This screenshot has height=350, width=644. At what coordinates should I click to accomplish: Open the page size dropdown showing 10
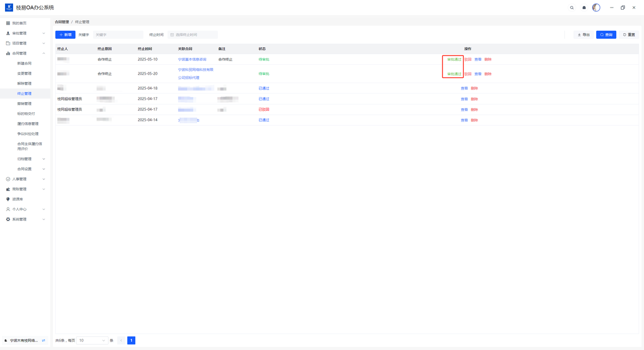pos(92,340)
